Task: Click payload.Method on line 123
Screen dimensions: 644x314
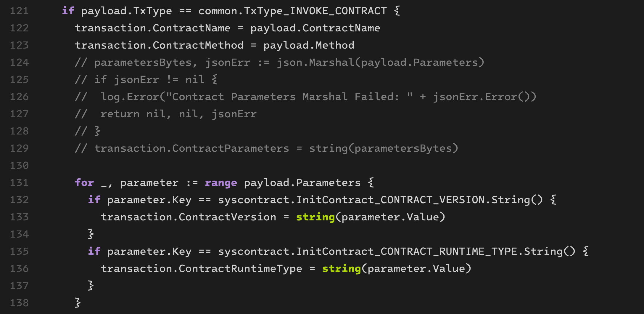Action: point(309,45)
